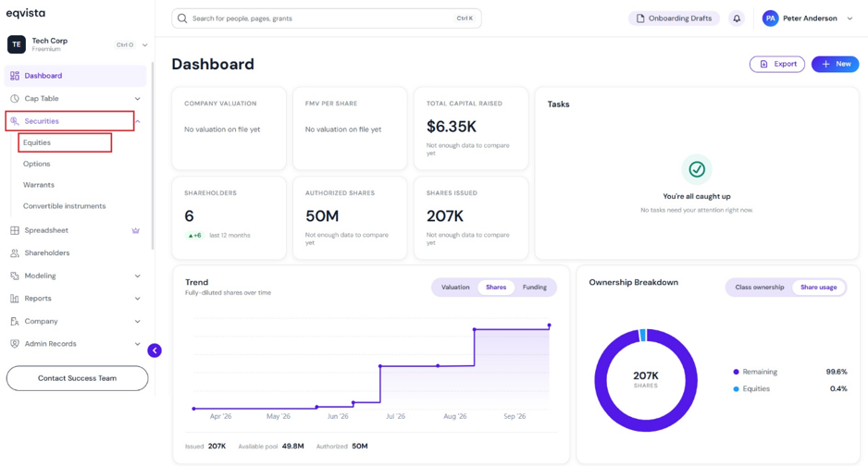The height and width of the screenshot is (466, 868).
Task: Expand the Reports menu chevron
Action: [x=137, y=299]
